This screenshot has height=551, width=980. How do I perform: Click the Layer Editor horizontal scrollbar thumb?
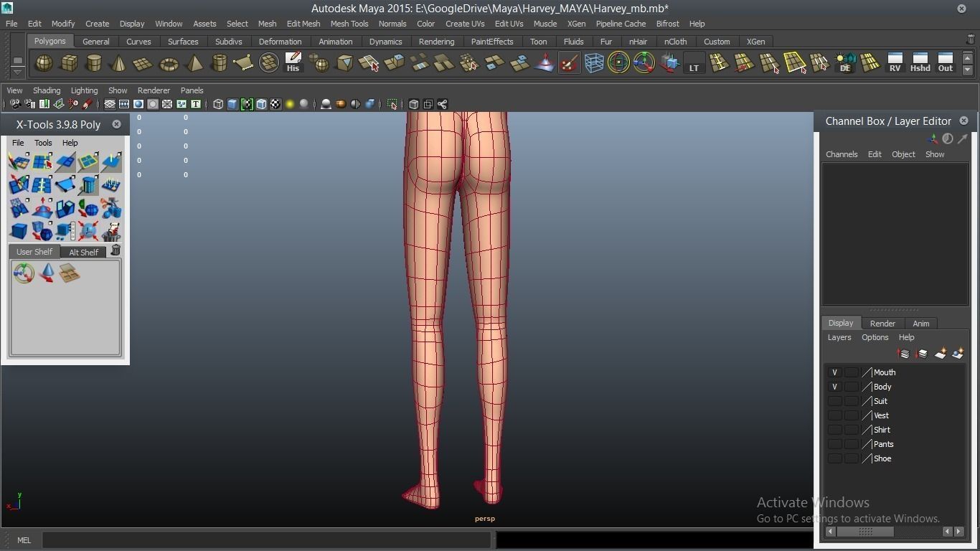865,532
